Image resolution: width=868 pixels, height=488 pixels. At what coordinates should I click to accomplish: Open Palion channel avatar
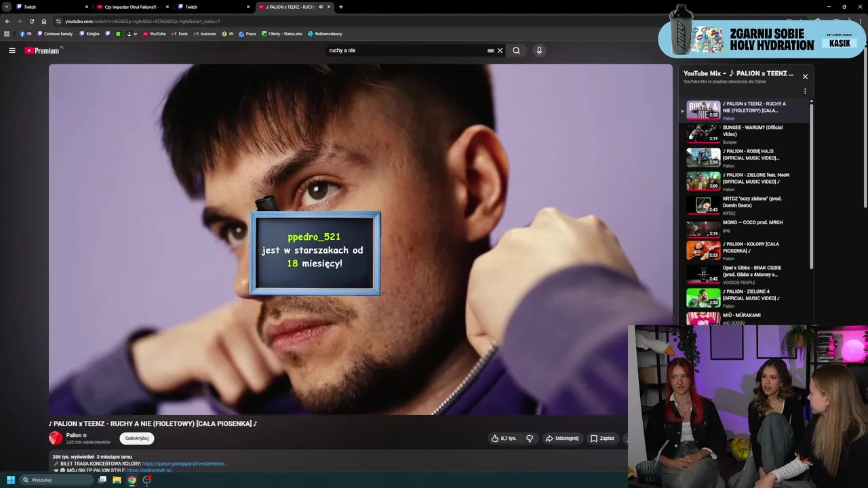coord(56,438)
